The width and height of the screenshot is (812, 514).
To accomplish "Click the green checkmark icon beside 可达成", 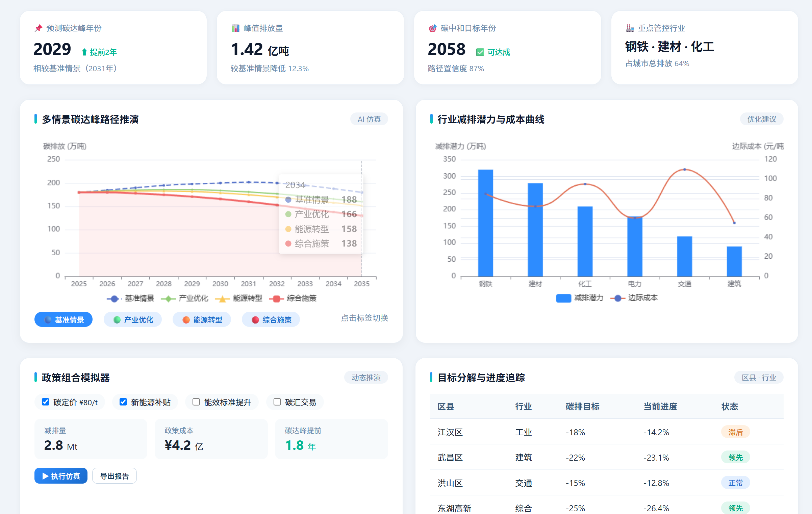I will 480,52.
